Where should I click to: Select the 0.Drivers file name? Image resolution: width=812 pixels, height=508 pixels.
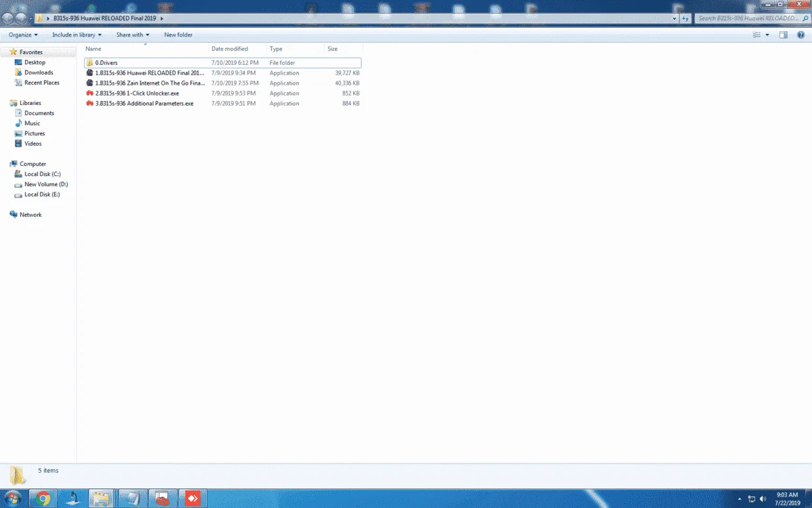[x=106, y=62]
